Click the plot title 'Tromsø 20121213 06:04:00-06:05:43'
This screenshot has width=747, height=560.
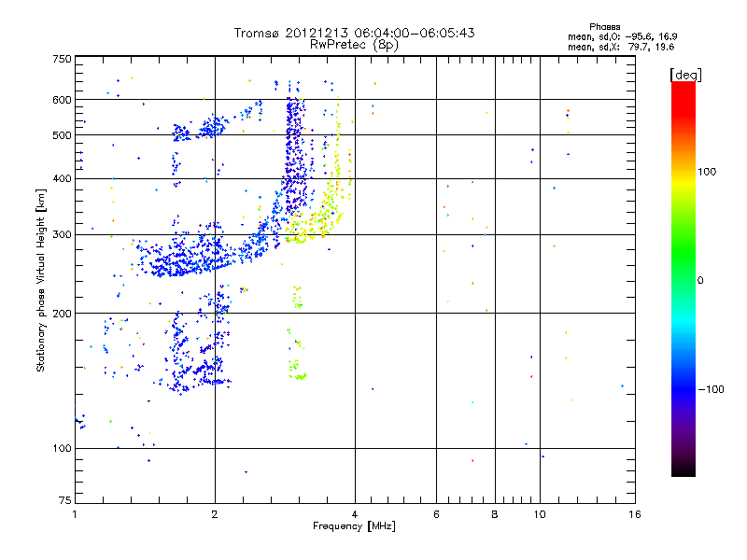(x=354, y=33)
